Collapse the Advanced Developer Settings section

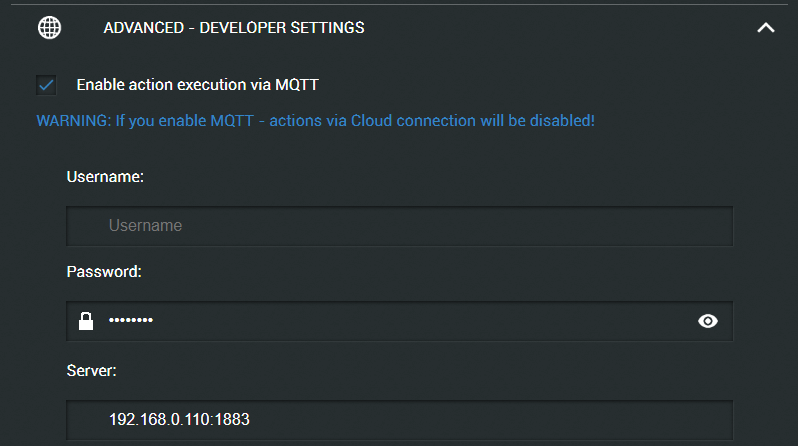[x=765, y=27]
